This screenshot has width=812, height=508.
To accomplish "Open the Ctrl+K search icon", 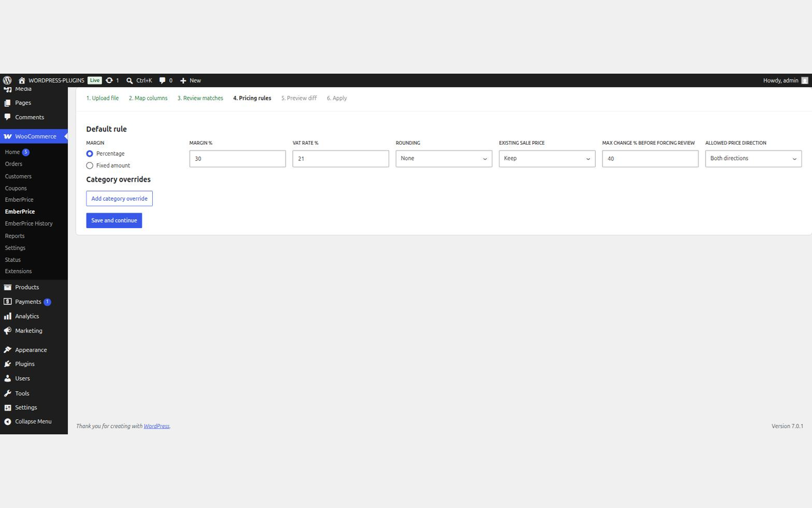I will (129, 81).
